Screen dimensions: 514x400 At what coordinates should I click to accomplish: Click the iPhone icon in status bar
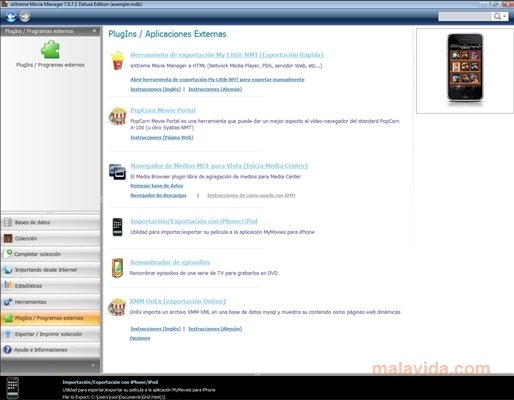tap(13, 388)
